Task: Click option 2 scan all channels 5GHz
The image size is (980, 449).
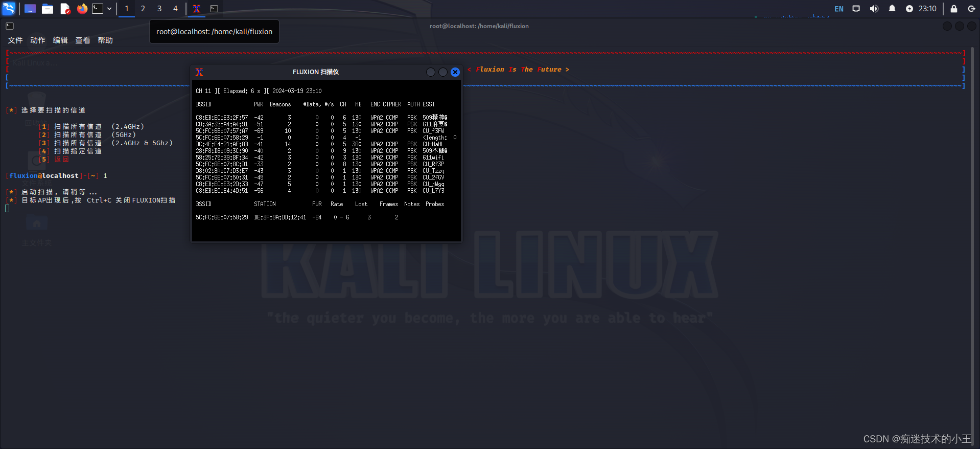Action: [x=88, y=135]
